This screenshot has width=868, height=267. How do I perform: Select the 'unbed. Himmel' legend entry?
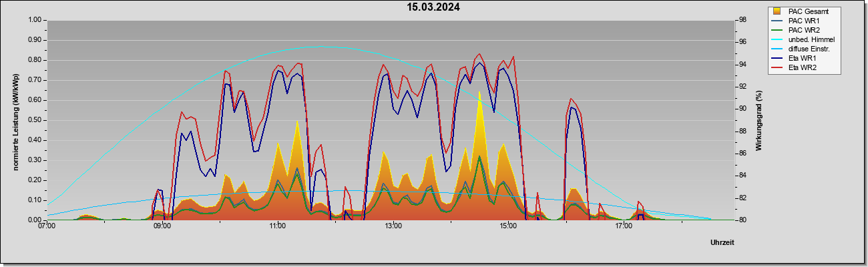tap(803, 39)
